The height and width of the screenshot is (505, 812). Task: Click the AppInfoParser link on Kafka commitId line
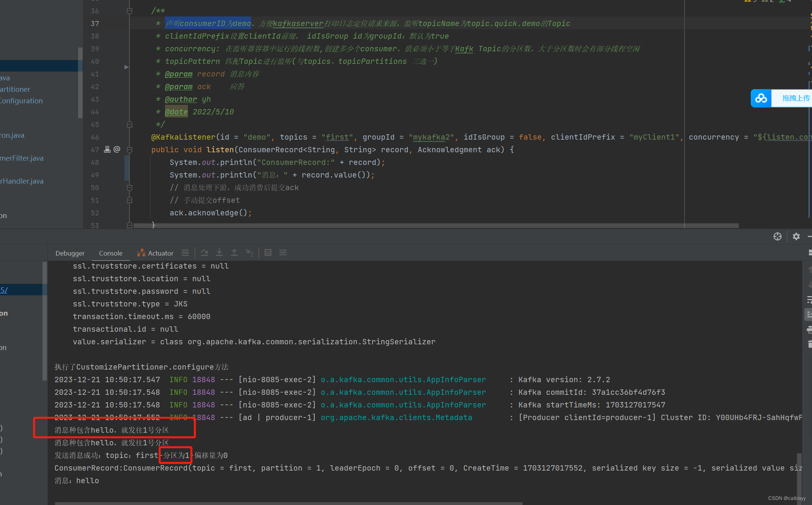click(x=403, y=392)
